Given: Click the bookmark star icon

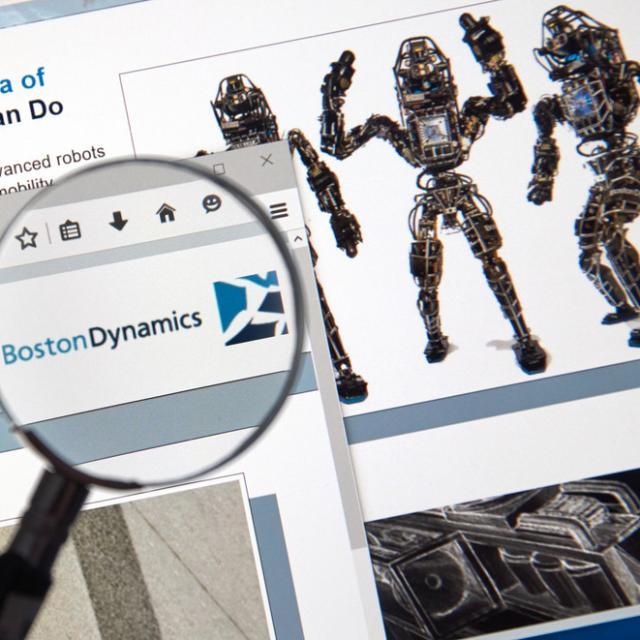Looking at the screenshot, I should point(27,238).
